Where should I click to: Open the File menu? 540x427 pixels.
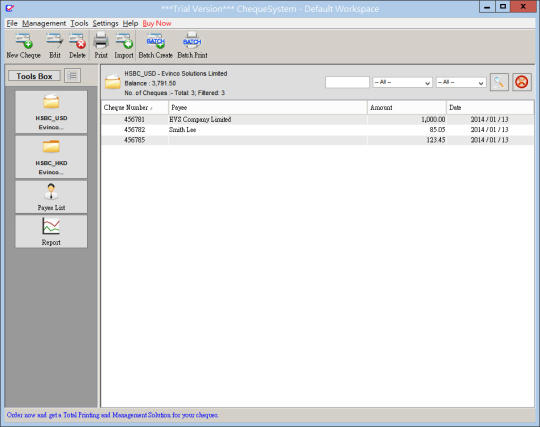12,23
